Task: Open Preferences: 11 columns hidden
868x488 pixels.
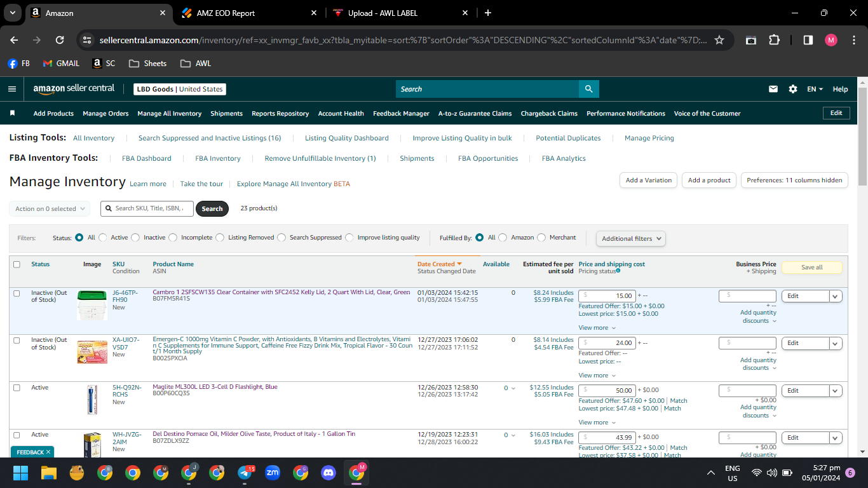Action: 794,180
